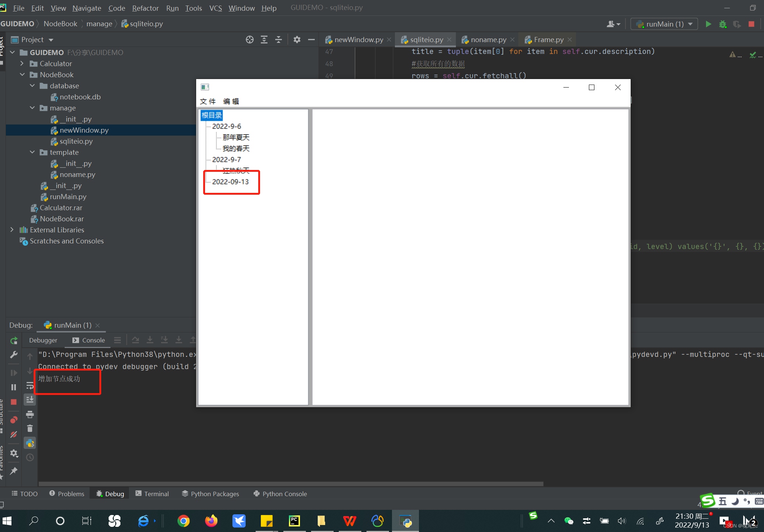The height and width of the screenshot is (532, 764).
Task: Select 根目录 root tree node
Action: tap(212, 115)
